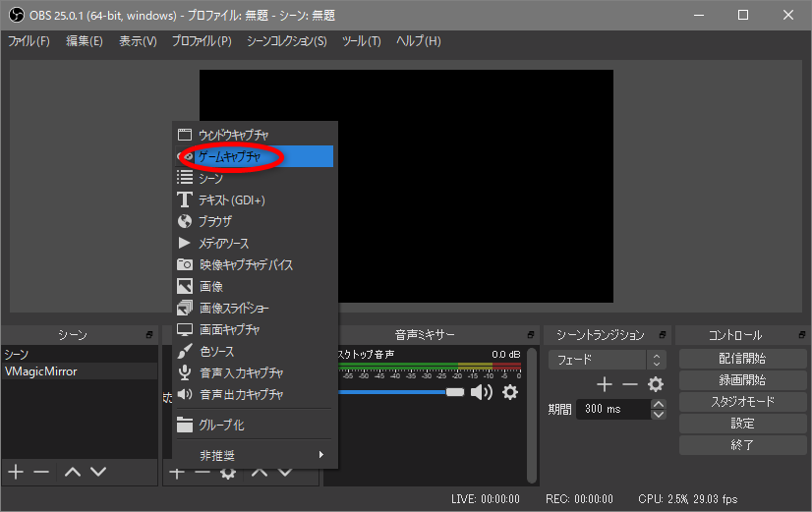Viewport: 812px width, 512px height.
Task: Click the 映像キャプチャデバイス camera icon
Action: coord(185,264)
